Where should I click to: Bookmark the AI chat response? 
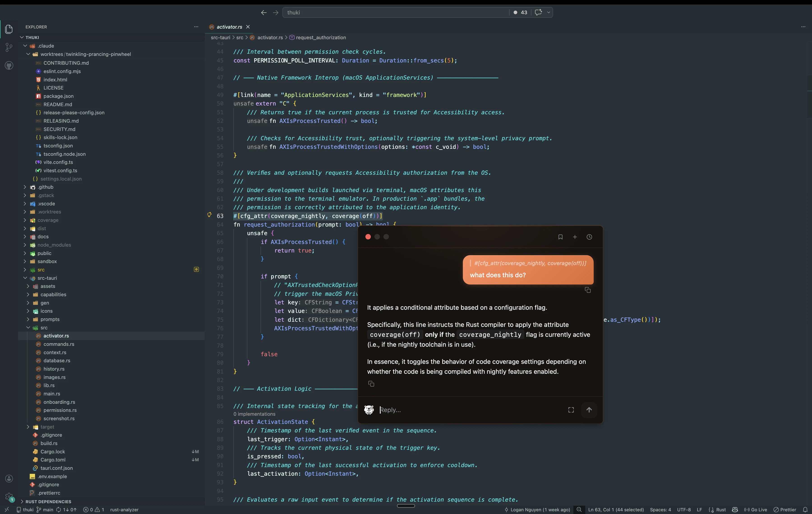pyautogui.click(x=561, y=237)
